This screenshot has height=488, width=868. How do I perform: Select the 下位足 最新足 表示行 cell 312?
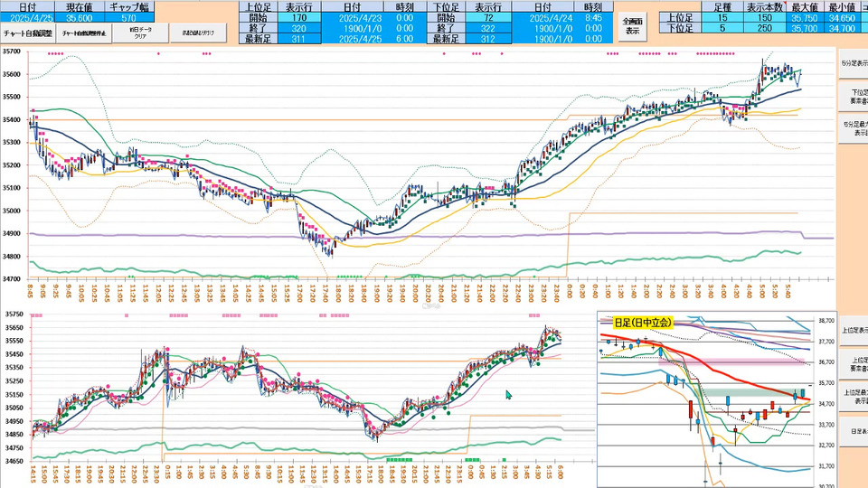tap(488, 39)
